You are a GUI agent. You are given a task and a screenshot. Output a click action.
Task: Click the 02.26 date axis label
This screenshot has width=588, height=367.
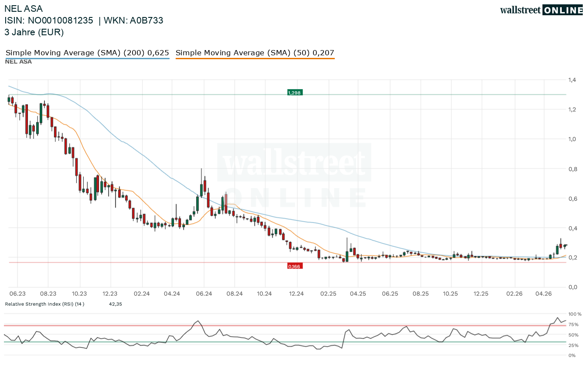coord(514,293)
